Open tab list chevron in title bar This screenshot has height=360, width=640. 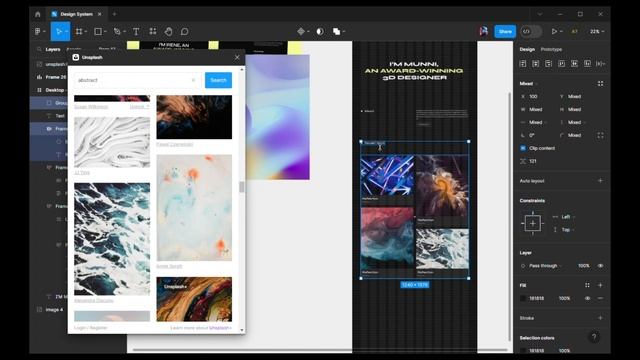click(540, 14)
